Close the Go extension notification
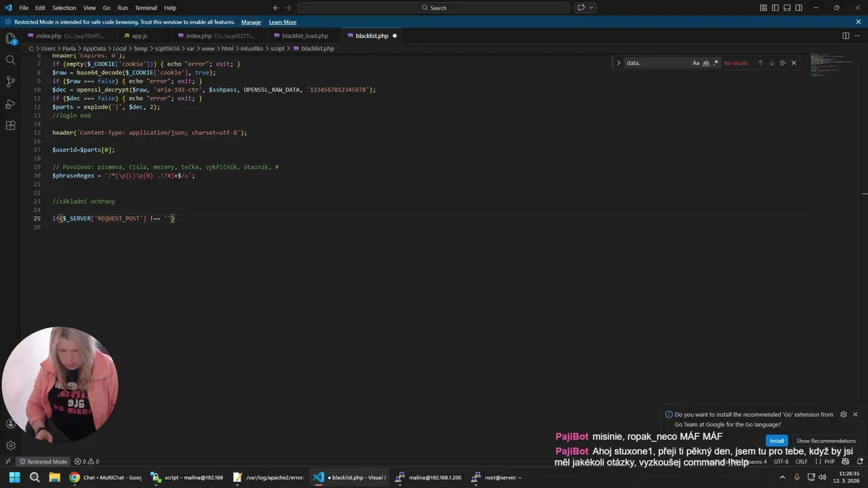This screenshot has height=488, width=868. tap(855, 414)
